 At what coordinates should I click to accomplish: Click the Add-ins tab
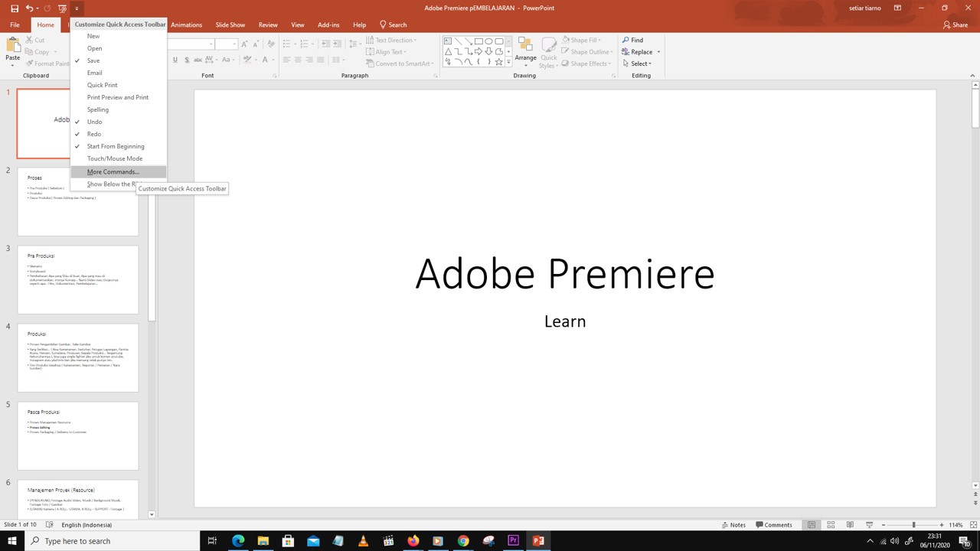pyautogui.click(x=328, y=24)
